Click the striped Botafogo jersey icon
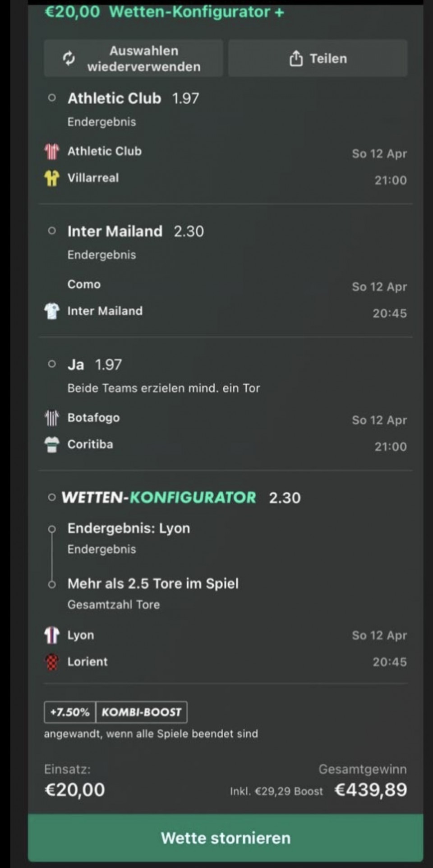Viewport: 433px width, 868px height. (x=52, y=418)
